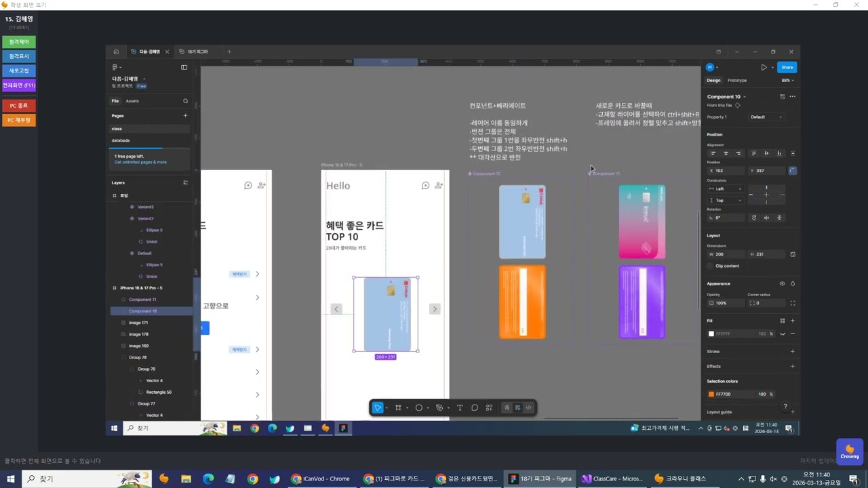
Task: Toggle layer visibility eye in Appearance
Action: click(x=782, y=283)
